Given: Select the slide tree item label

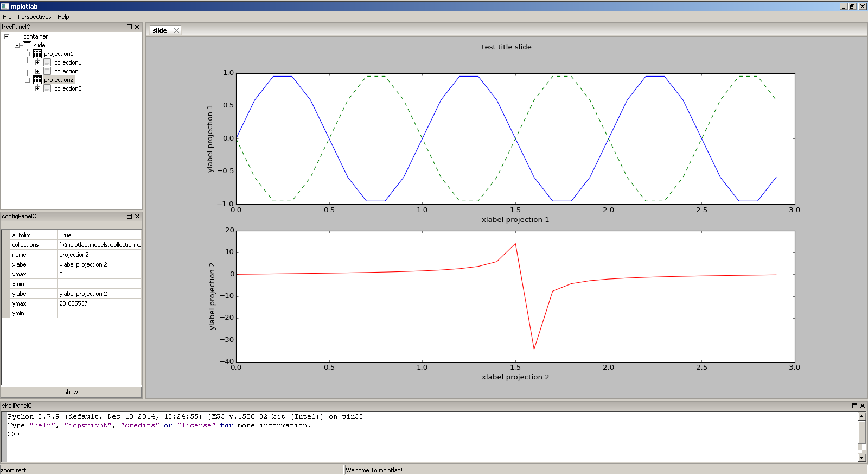Looking at the screenshot, I should (x=40, y=45).
